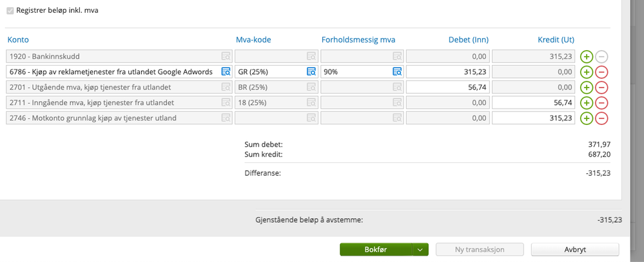This screenshot has height=262, width=644.
Task: Click '2701 - Utgående mva, kjøp tjenester fra utlandet'
Action: [90, 88]
